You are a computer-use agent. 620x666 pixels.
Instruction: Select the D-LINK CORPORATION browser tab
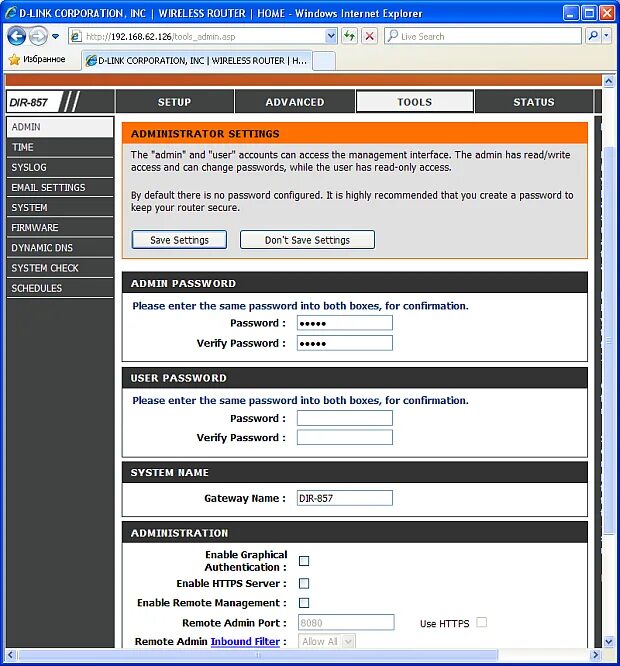point(196,61)
